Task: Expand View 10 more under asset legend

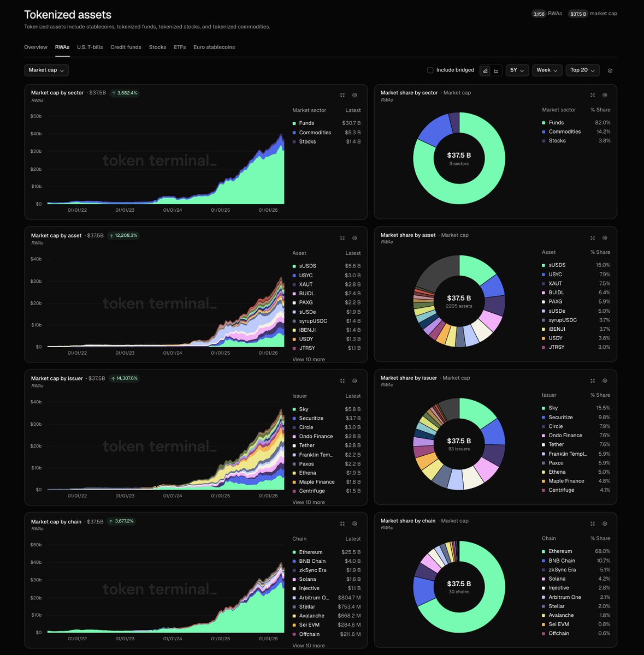Action: point(309,360)
